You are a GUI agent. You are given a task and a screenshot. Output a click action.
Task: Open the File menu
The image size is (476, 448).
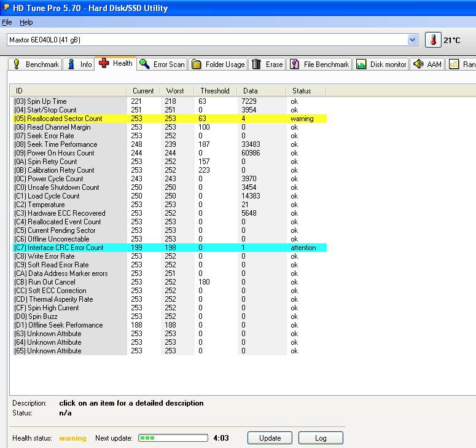[7, 22]
